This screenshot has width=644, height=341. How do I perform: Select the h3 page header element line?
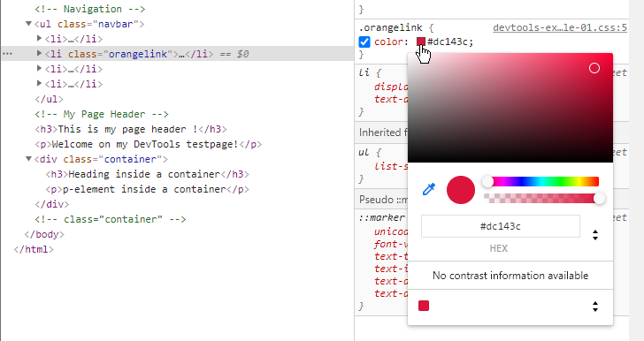pyautogui.click(x=131, y=129)
